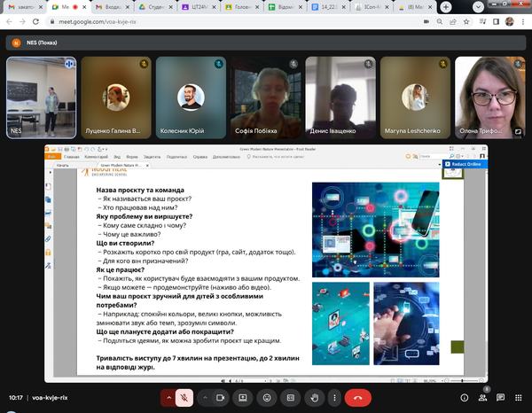Leave the call with red hang-up button
The image size is (532, 413).
tap(358, 398)
